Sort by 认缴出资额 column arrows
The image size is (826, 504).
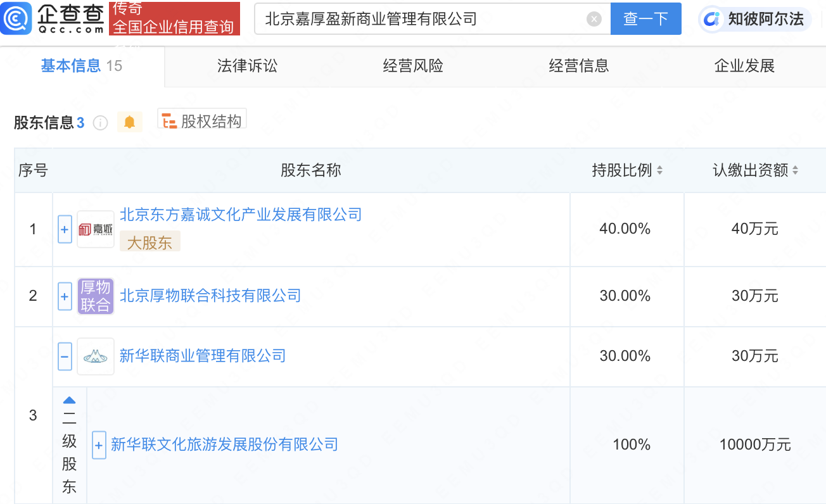coord(795,170)
